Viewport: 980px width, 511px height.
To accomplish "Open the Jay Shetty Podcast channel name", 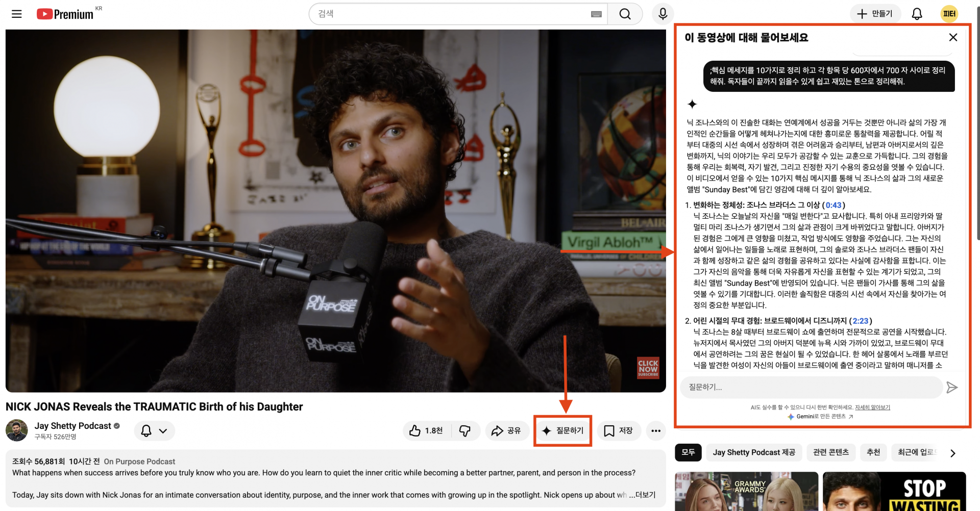I will tap(73, 426).
